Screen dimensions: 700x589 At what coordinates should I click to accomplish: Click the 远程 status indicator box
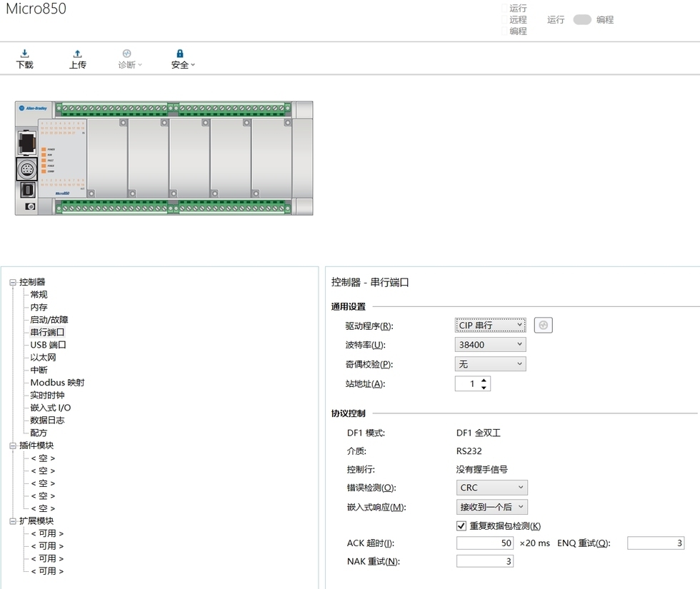click(x=504, y=20)
